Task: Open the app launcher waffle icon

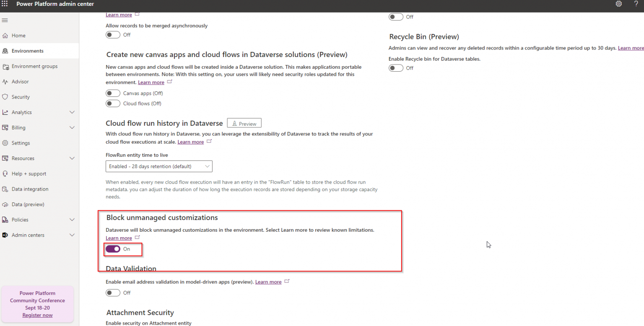Action: 5,4
